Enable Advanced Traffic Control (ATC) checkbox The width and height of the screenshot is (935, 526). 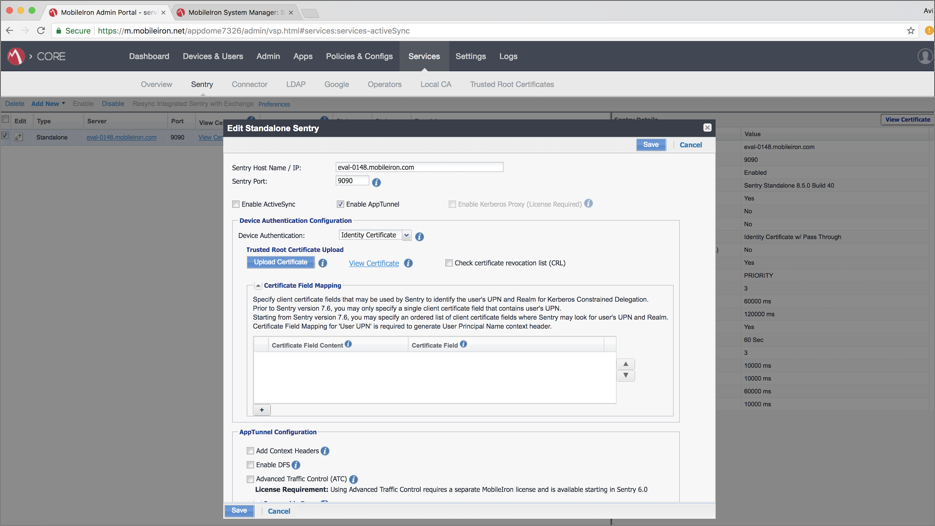click(x=250, y=479)
